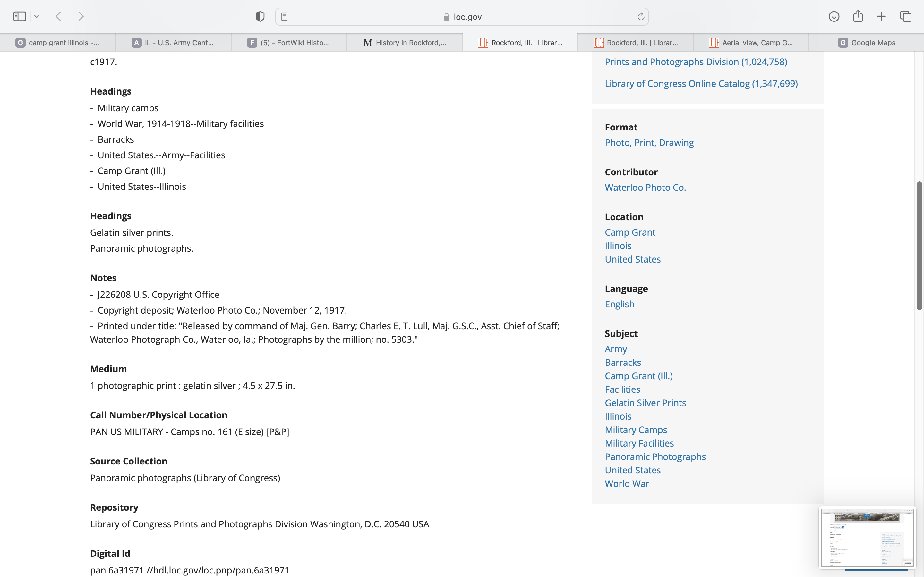This screenshot has height=577, width=924.
Task: Open the Share icon menu
Action: click(x=858, y=16)
